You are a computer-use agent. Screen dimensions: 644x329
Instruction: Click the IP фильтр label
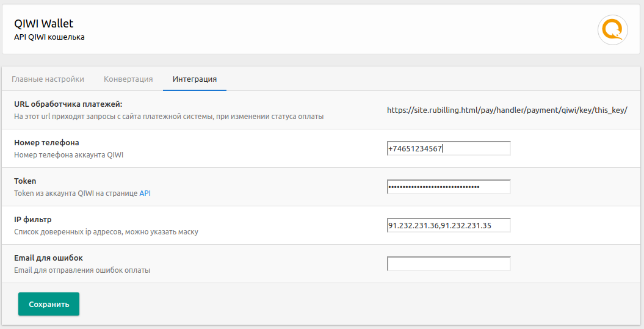pos(33,219)
